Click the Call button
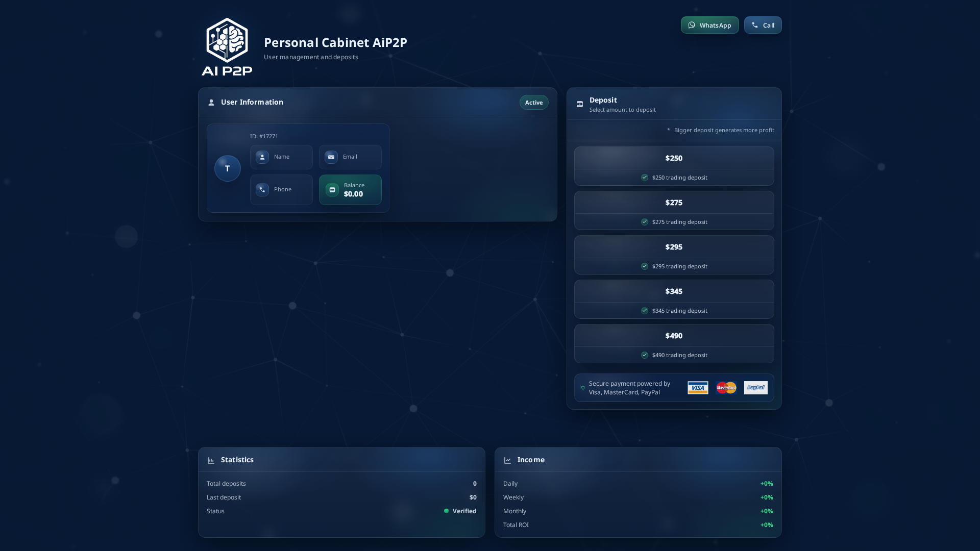 [763, 25]
